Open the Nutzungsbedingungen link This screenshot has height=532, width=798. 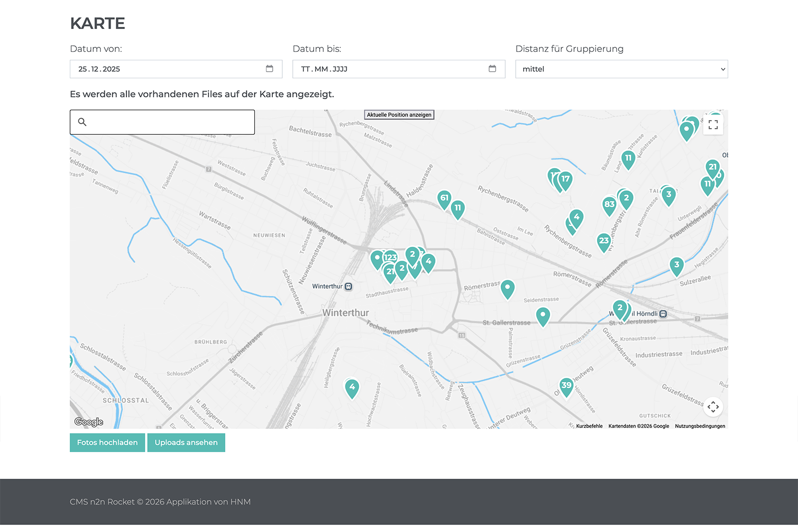pos(700,426)
